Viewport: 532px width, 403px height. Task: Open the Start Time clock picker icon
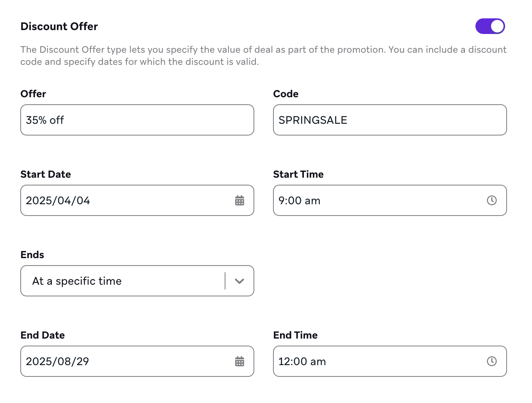coord(492,200)
